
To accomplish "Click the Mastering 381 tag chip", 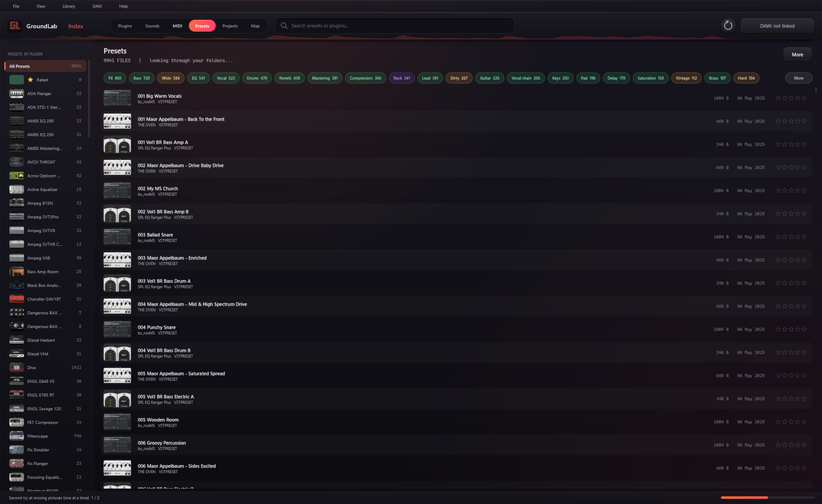I will coord(325,78).
